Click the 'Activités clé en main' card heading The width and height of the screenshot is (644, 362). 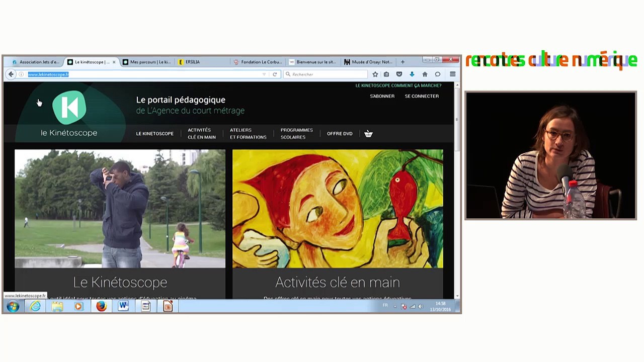tap(338, 283)
